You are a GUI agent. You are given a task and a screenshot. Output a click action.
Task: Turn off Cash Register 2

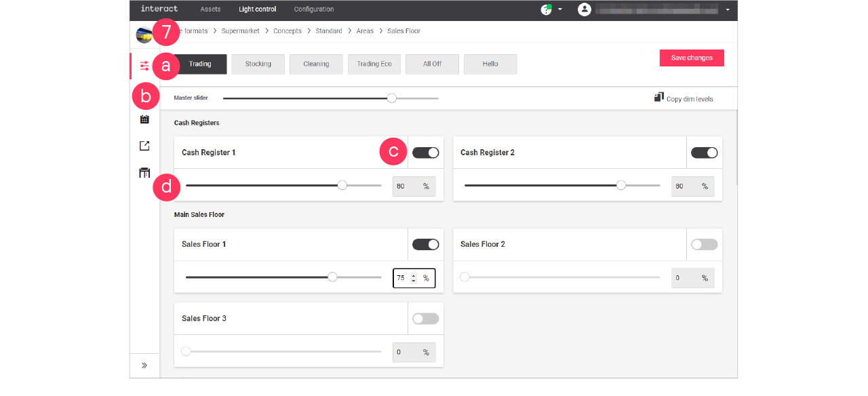pos(704,152)
